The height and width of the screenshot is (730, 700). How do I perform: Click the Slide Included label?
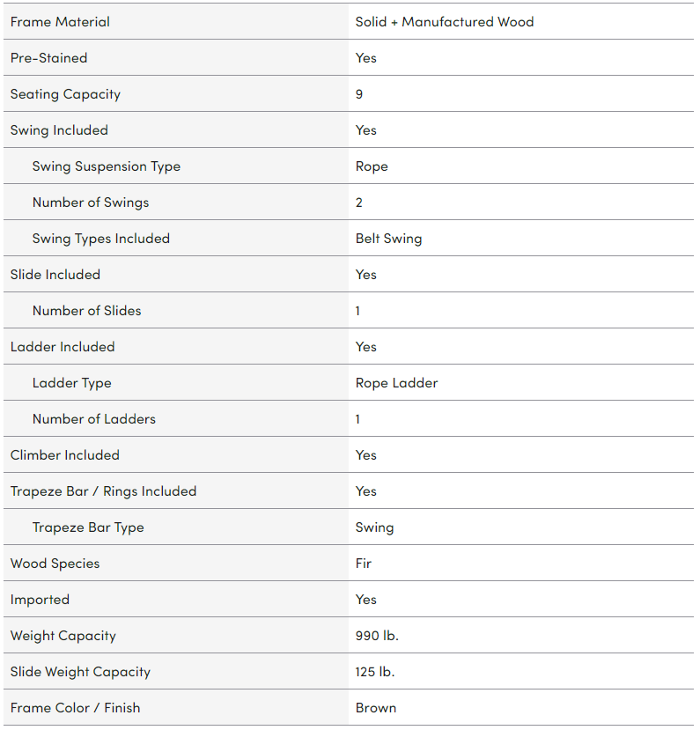point(55,275)
